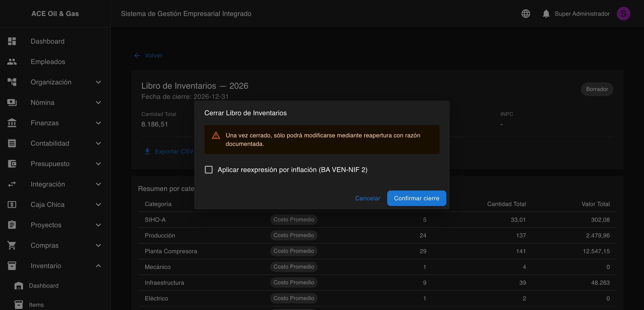Viewport: 644px width, 310px height.
Task: Open the Contabilidad menu label
Action: (50, 143)
